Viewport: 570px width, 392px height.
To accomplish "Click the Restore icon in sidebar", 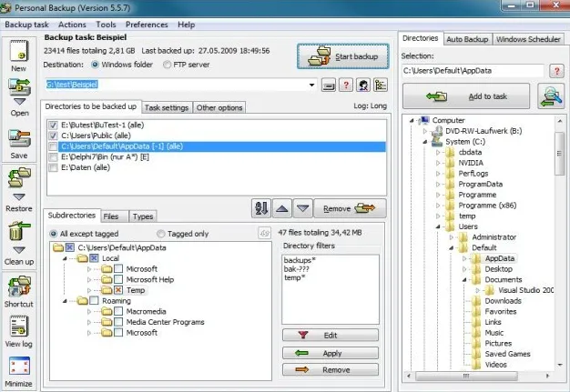I will [19, 177].
